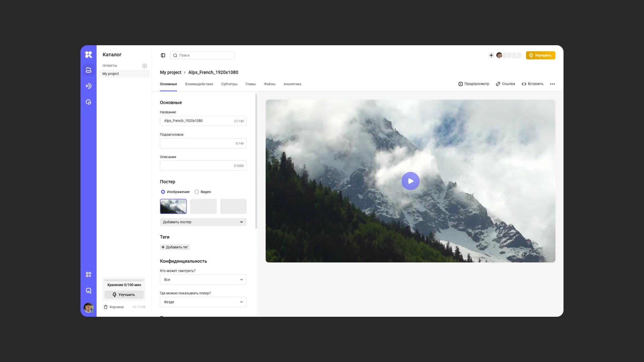This screenshot has height=362, width=644.
Task: Click the catalog storage icon in left sidebar
Action: point(89,70)
